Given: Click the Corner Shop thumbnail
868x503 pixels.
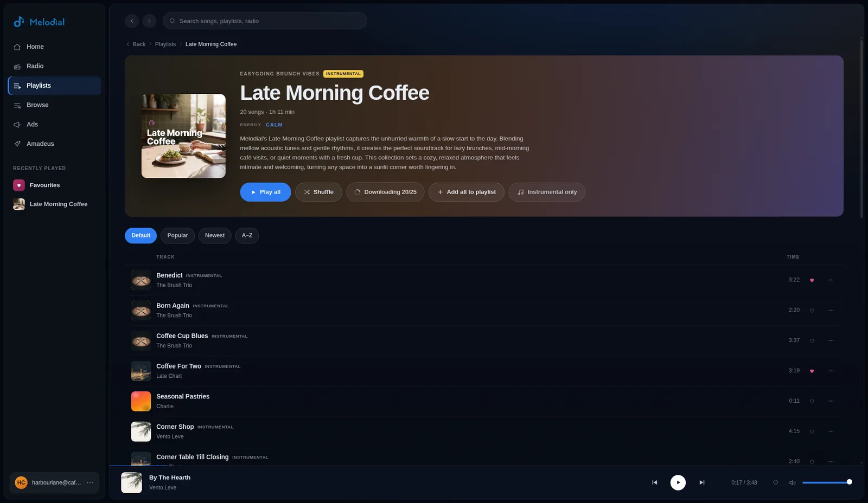Looking at the screenshot, I should pos(141,432).
